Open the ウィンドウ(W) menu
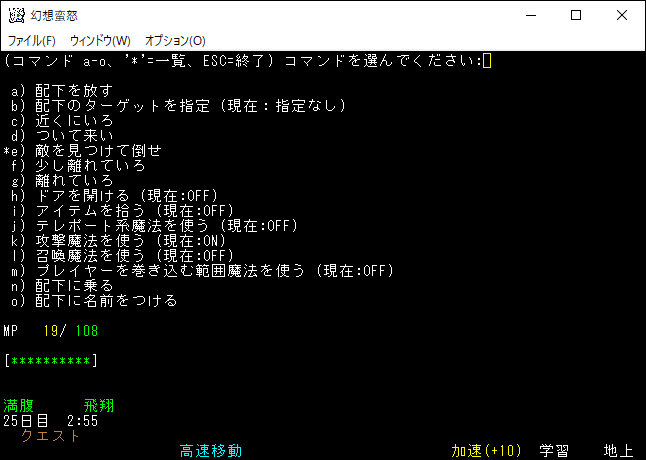Screen dimensions: 646x460 click(x=100, y=41)
